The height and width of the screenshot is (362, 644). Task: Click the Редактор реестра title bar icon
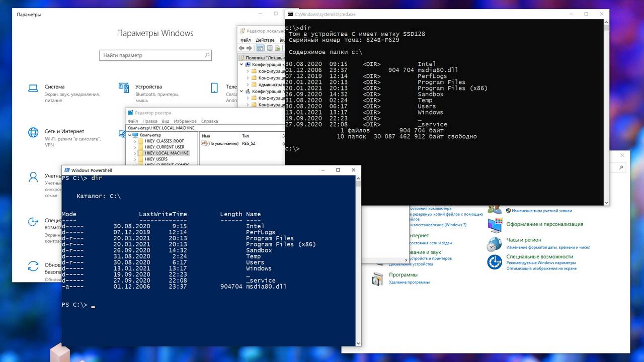coord(131,113)
